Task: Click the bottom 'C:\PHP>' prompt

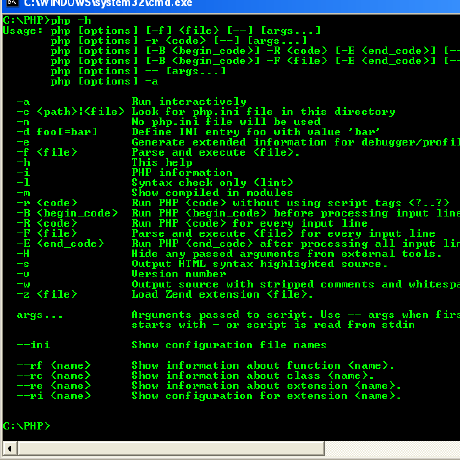Action: [26, 426]
